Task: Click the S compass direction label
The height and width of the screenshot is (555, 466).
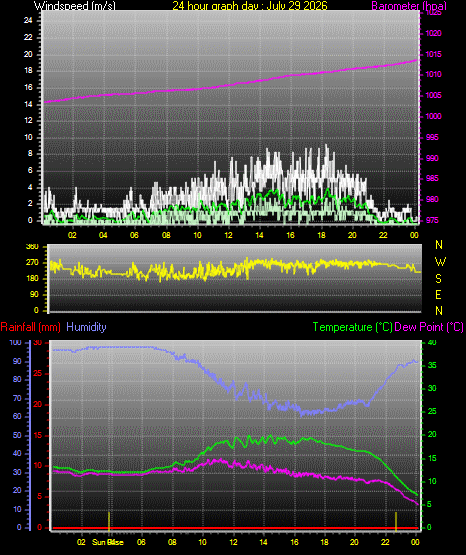Action: (438, 279)
